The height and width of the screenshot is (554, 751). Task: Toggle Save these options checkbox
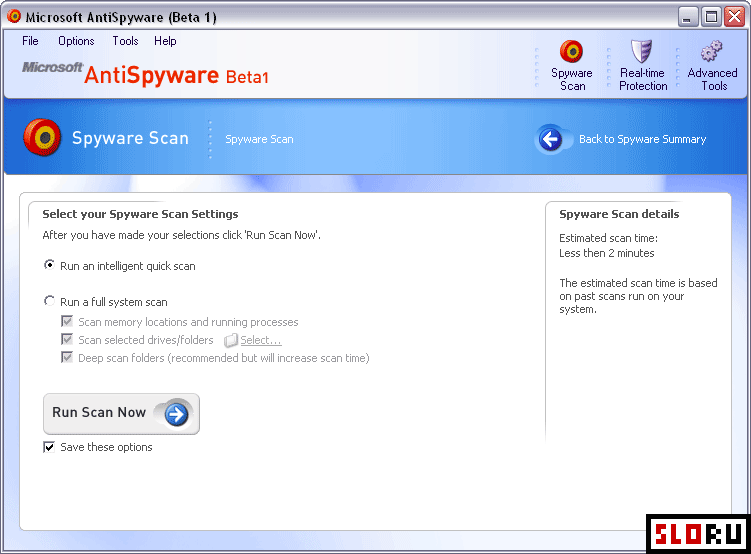click(x=49, y=447)
